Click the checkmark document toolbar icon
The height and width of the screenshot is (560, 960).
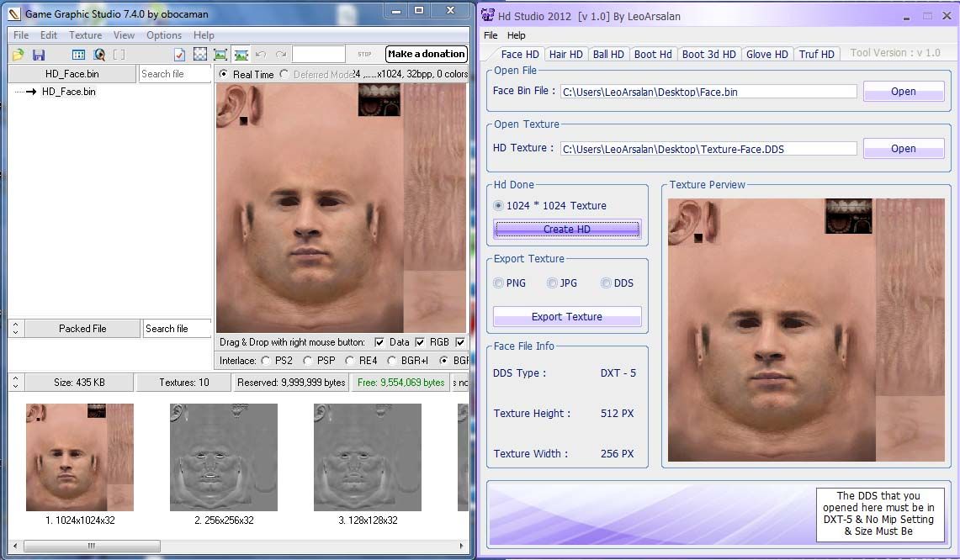pos(179,55)
